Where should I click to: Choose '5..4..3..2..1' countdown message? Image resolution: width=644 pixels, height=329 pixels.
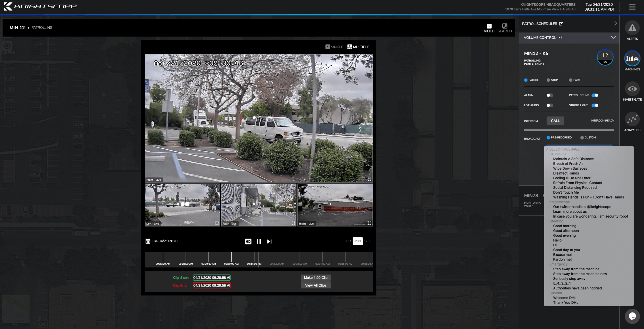click(562, 283)
